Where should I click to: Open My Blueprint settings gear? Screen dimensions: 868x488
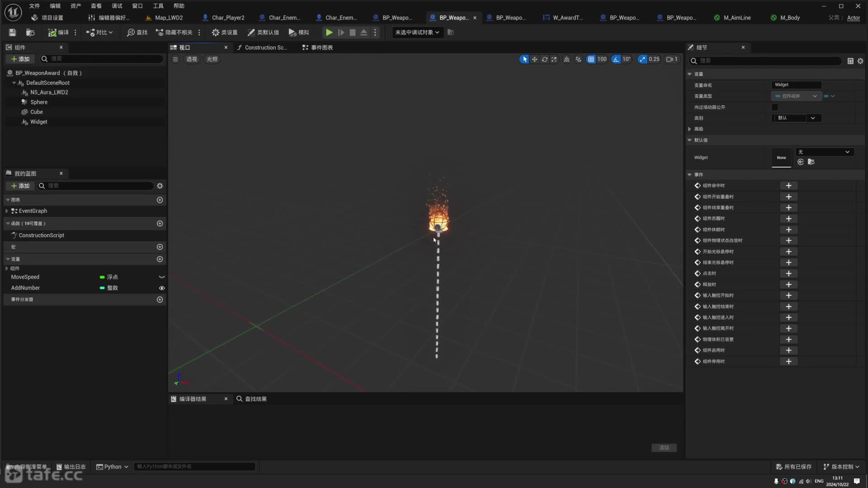point(160,186)
